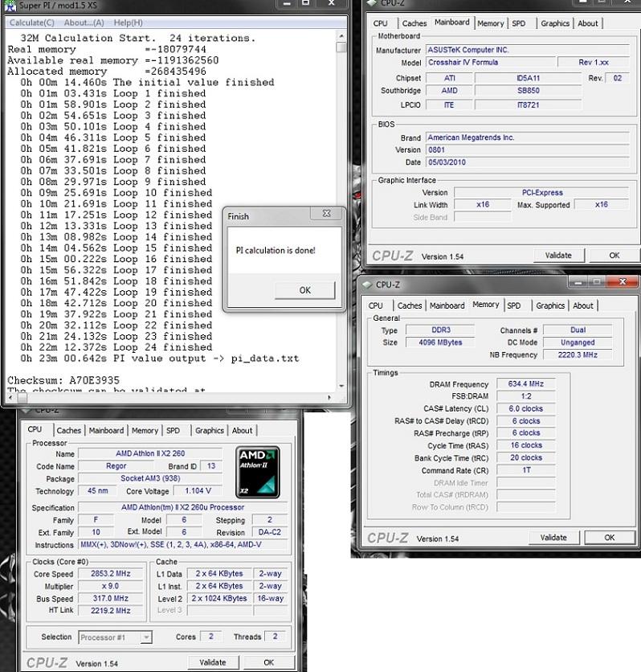This screenshot has width=641, height=672.
Task: Open Memory tab in Mainboard CPU-Z window
Action: (x=490, y=23)
